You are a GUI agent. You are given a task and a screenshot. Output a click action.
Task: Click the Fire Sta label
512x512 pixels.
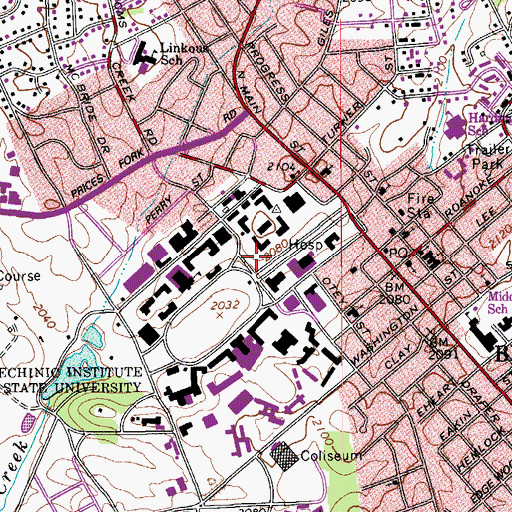point(421,205)
